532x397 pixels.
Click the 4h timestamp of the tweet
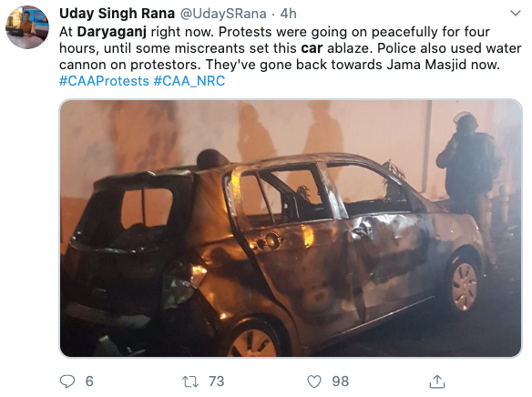(289, 14)
